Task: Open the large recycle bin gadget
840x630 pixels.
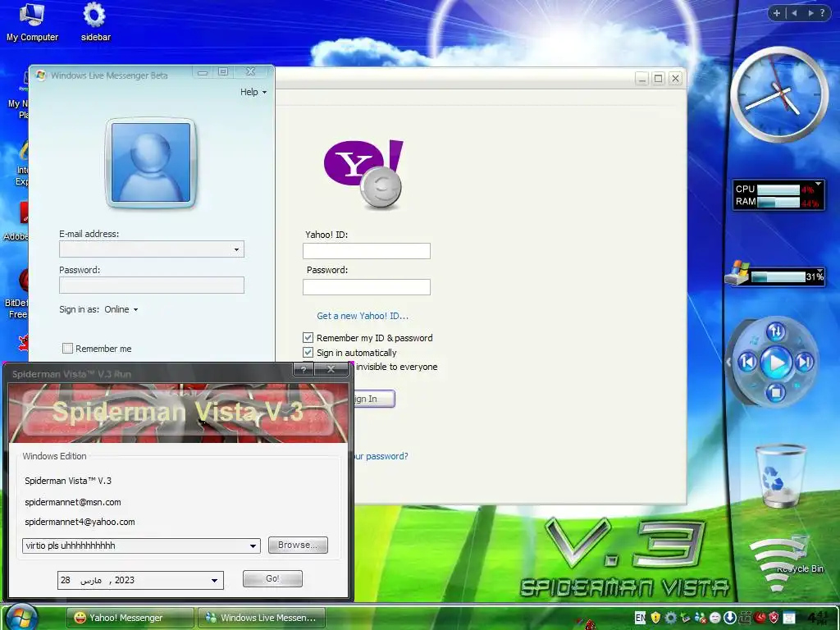Action: coord(780,476)
